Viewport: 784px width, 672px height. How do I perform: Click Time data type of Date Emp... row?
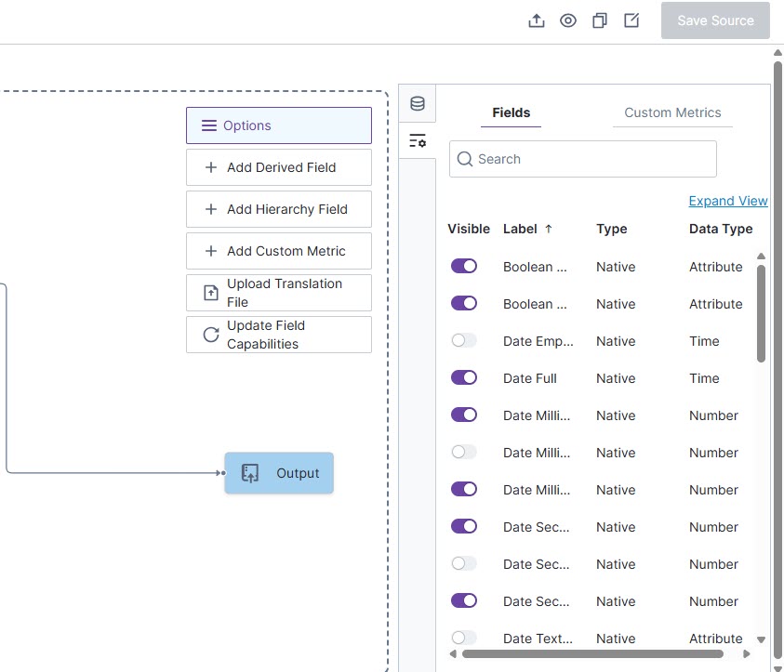[x=704, y=341]
